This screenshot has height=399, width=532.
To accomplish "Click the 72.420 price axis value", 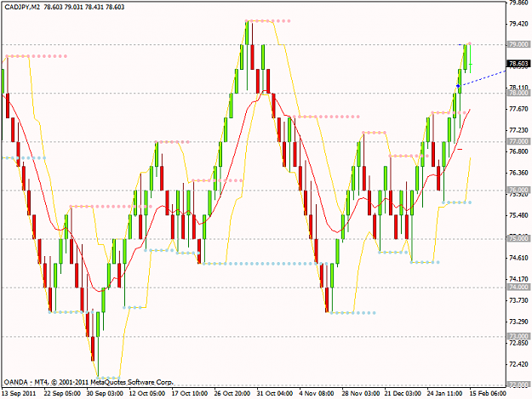I will click(x=518, y=364).
